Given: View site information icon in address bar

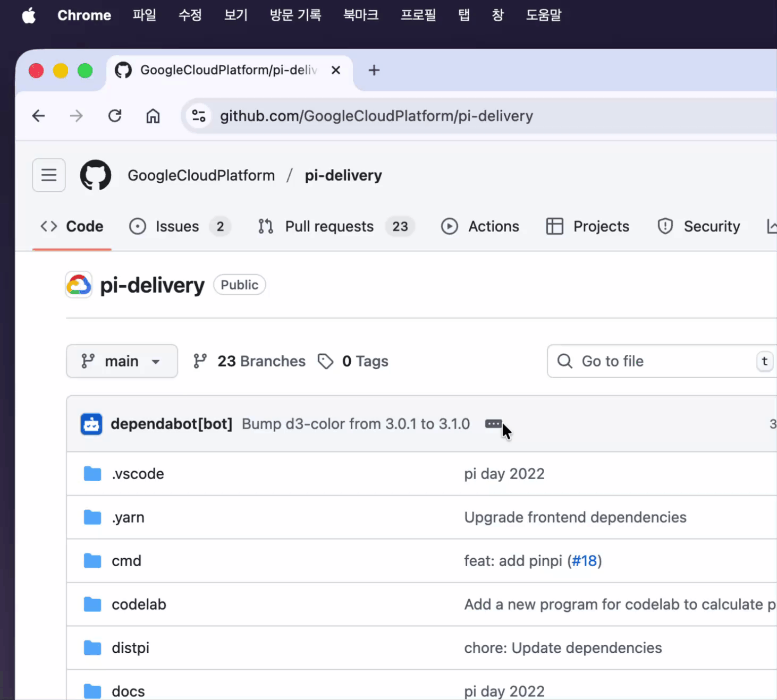Looking at the screenshot, I should (199, 116).
